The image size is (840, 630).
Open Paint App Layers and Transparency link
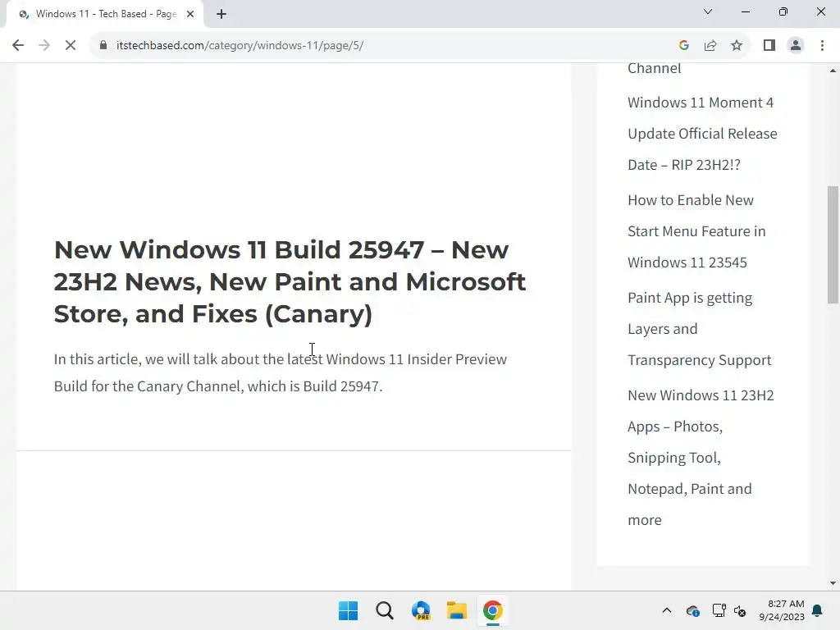tap(699, 328)
